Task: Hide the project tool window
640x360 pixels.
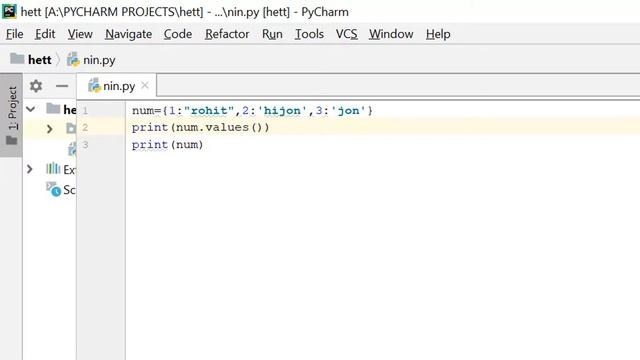Action: click(62, 86)
